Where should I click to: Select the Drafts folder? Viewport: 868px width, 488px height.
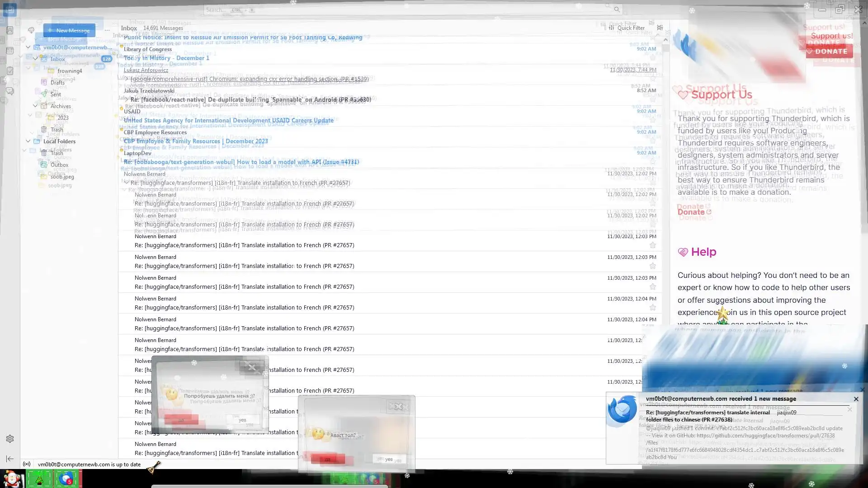(x=57, y=82)
